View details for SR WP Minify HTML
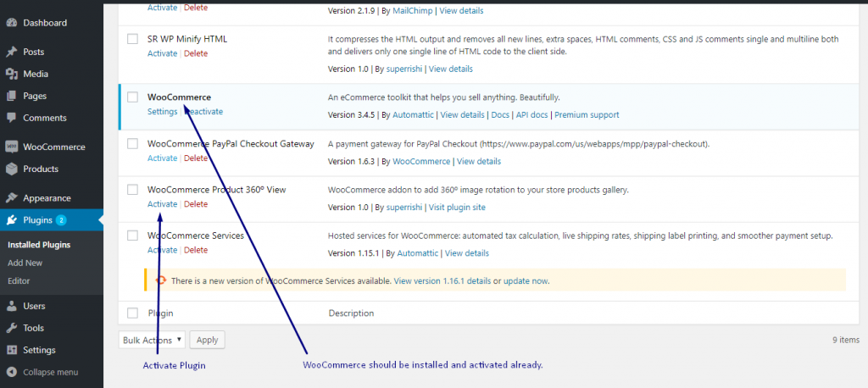This screenshot has width=868, height=388. pos(451,69)
